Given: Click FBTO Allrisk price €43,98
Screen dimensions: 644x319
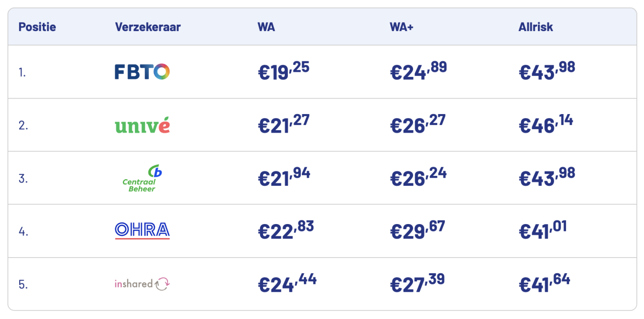Looking at the screenshot, I should (x=546, y=72).
